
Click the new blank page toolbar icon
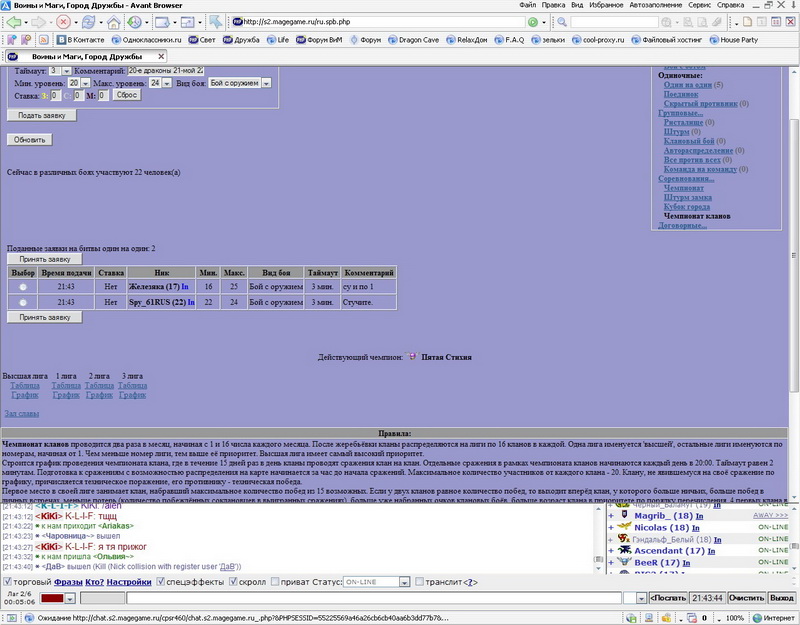(x=747, y=22)
